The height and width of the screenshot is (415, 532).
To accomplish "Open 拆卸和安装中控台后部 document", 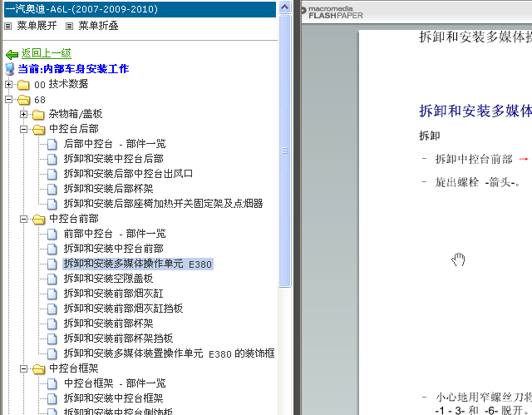I will click(114, 159).
